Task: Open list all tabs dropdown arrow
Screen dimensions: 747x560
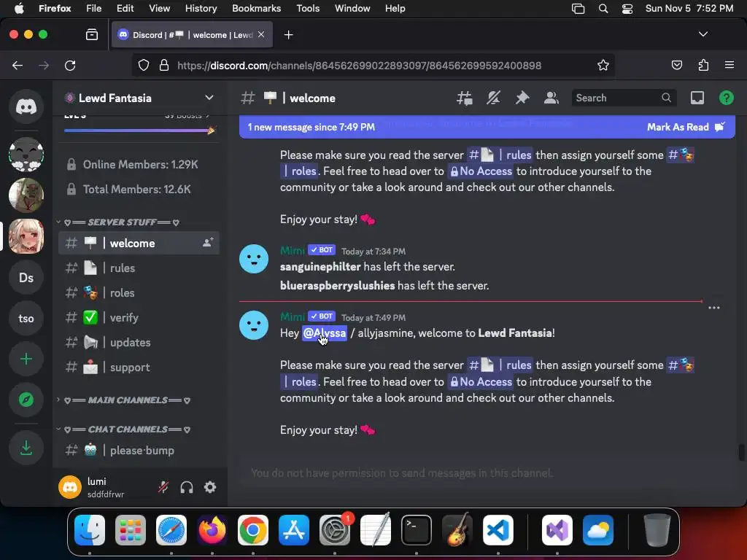Action: click(703, 34)
